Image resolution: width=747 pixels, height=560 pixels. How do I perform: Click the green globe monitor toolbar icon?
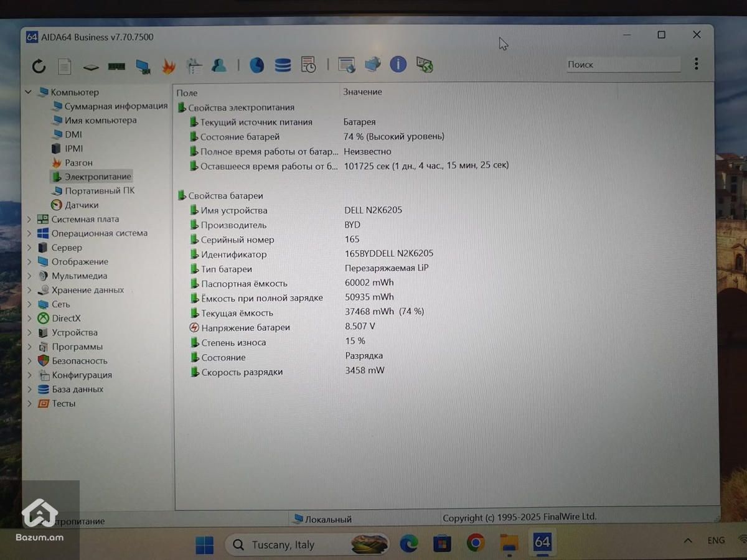click(425, 64)
